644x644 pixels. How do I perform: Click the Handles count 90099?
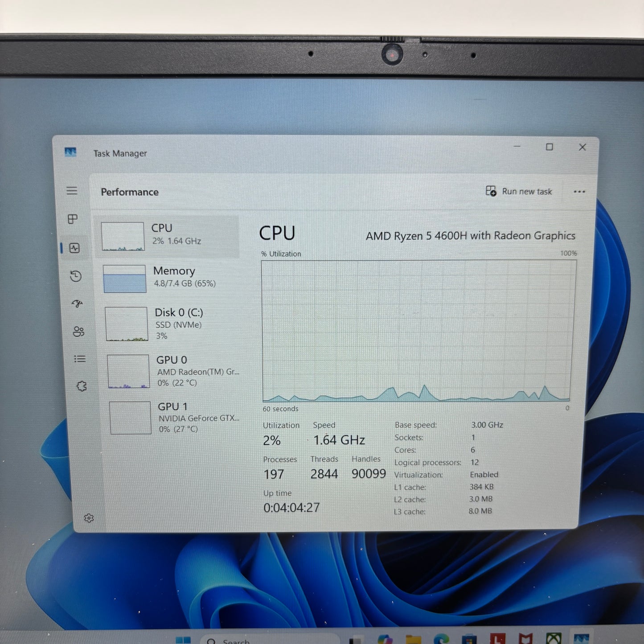pyautogui.click(x=369, y=474)
